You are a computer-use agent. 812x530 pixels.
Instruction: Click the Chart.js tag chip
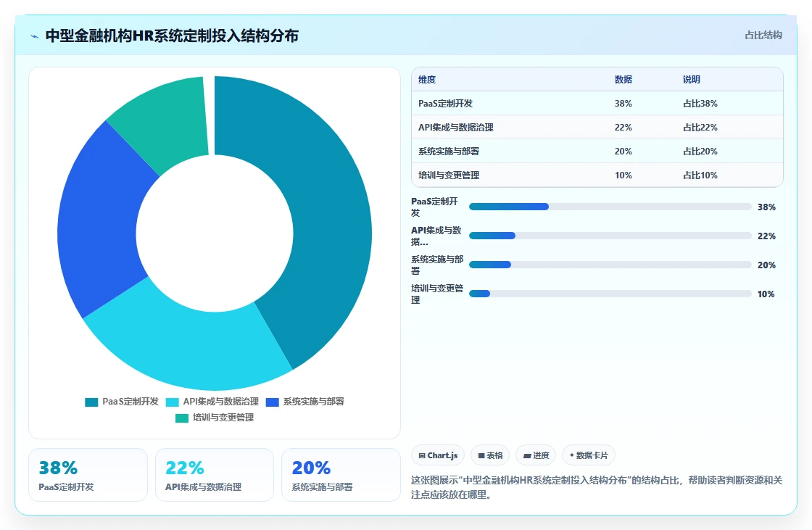point(438,455)
